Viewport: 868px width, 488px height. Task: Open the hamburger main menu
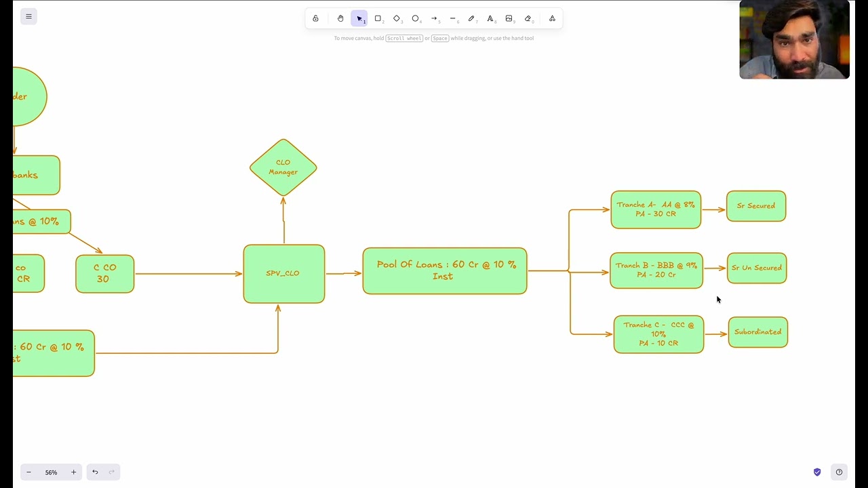click(x=28, y=16)
